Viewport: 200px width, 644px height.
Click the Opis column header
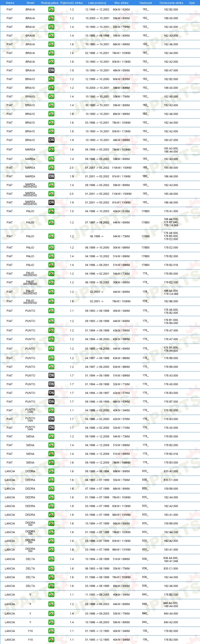pyautogui.click(x=192, y=3)
